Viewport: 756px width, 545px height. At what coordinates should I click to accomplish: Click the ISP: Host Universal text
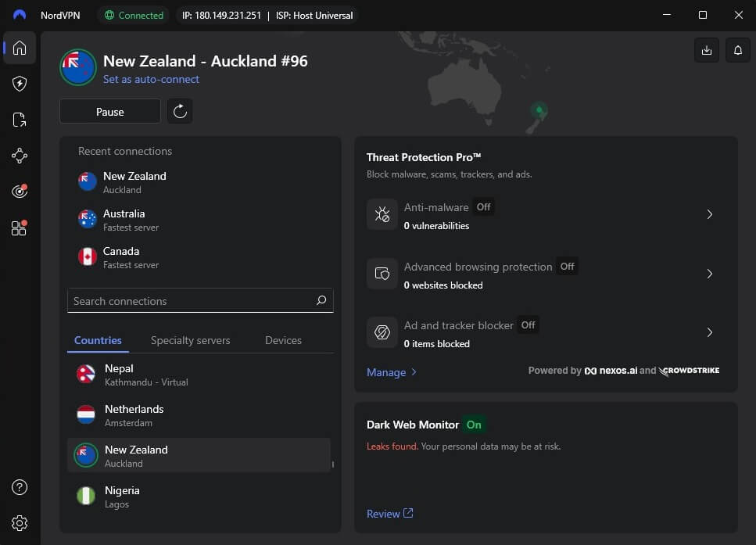[x=314, y=16]
